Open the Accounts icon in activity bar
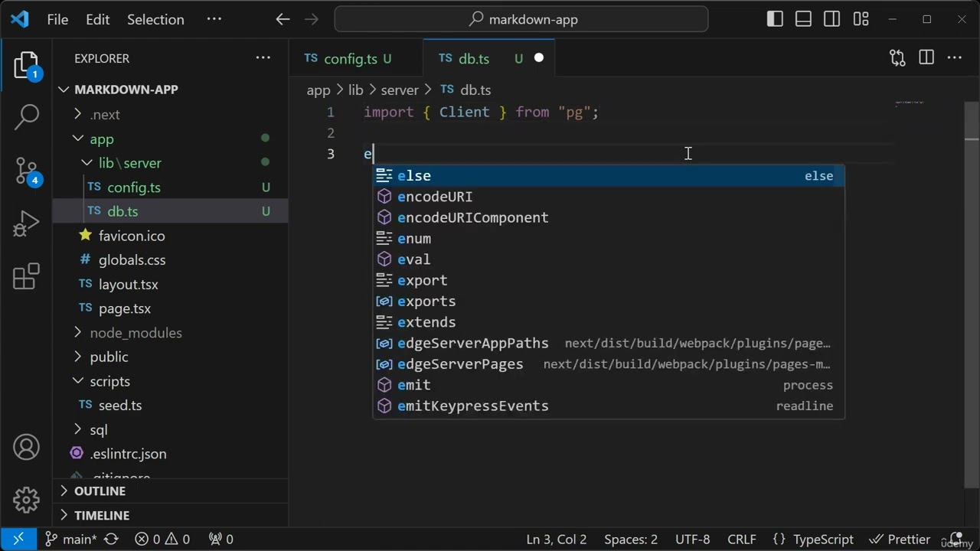The height and width of the screenshot is (551, 980). [26, 448]
